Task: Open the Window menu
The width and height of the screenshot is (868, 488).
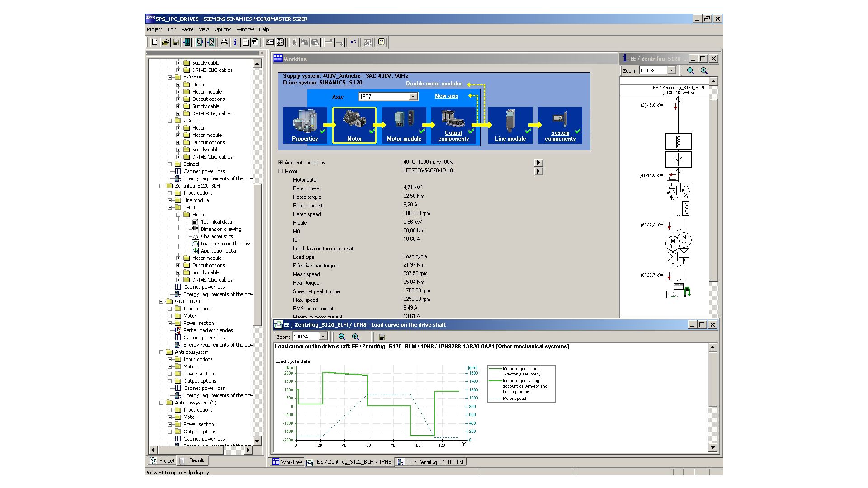Action: pyautogui.click(x=245, y=29)
